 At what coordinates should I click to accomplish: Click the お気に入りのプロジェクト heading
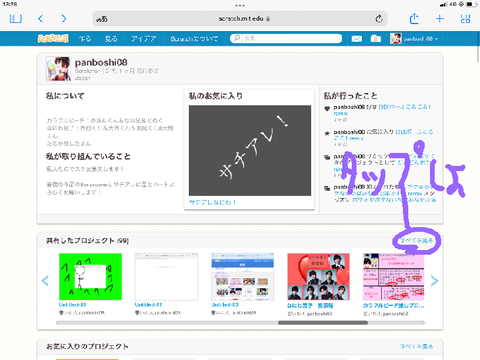87,347
